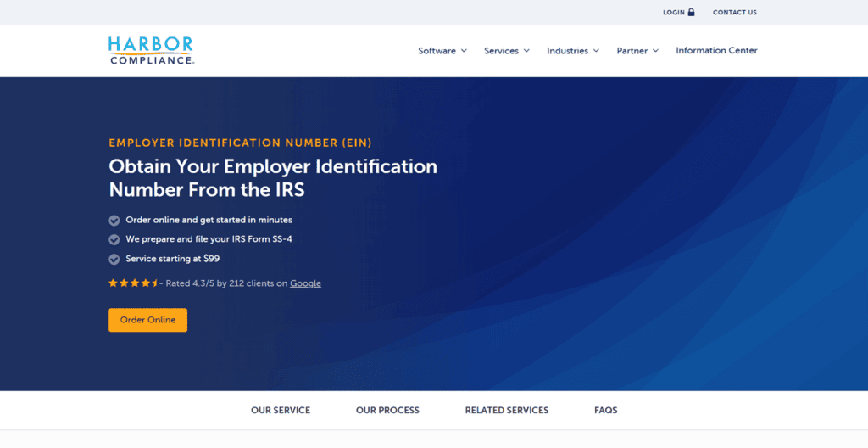Go to the Information Center
The image size is (868, 448).
[716, 50]
